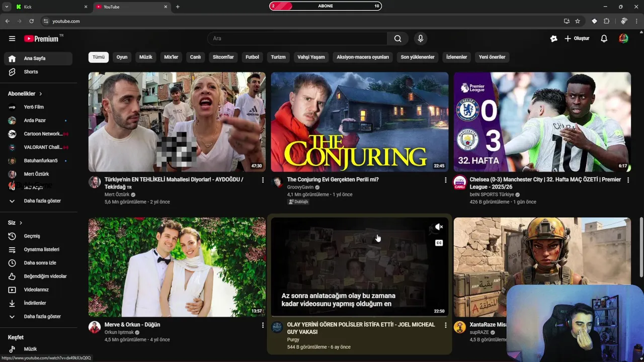The width and height of the screenshot is (644, 362).
Task: Open Beğendiğim videolar list
Action: point(38,276)
